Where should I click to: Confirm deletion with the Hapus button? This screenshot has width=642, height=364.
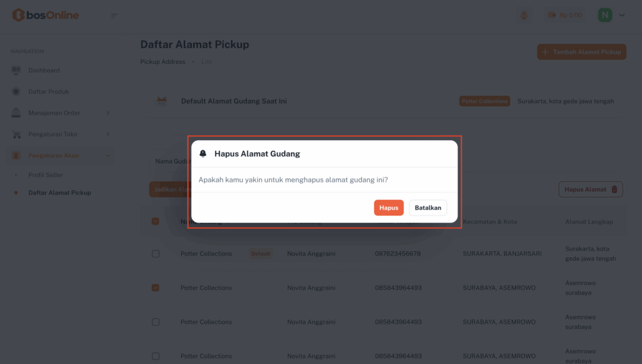click(x=389, y=208)
